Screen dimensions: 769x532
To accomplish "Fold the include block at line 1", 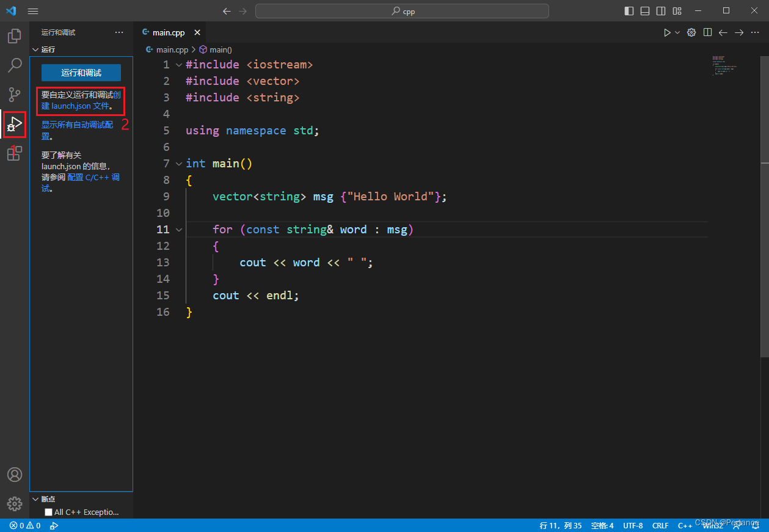I will coord(178,65).
